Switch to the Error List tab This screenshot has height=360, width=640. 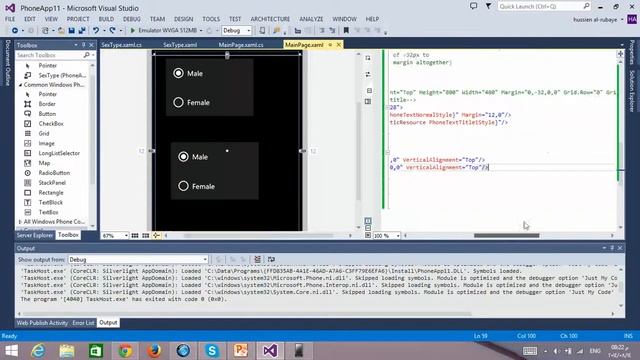coord(83,323)
